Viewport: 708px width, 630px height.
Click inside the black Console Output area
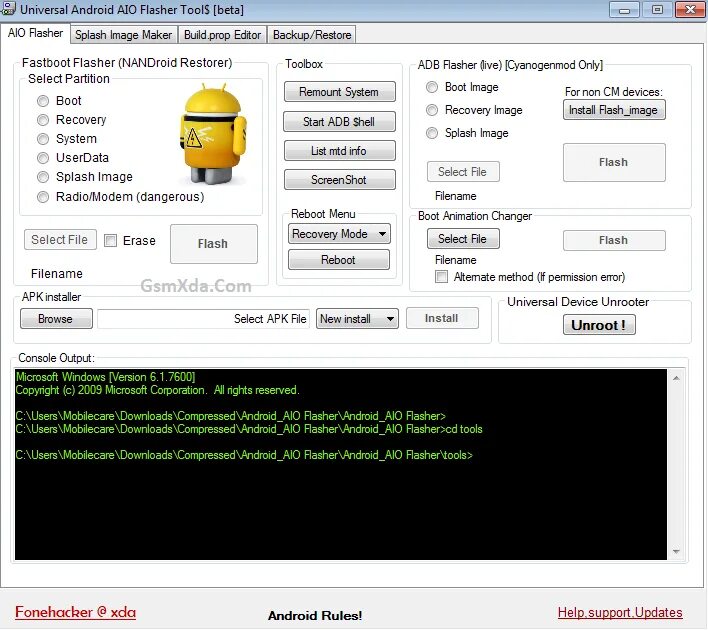pyautogui.click(x=341, y=465)
